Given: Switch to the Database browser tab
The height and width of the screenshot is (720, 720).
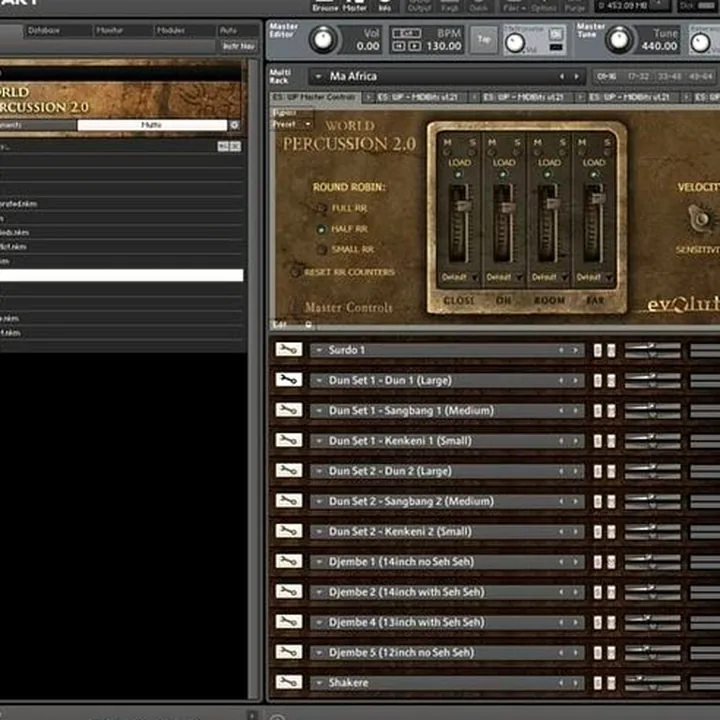Looking at the screenshot, I should coord(58,31).
